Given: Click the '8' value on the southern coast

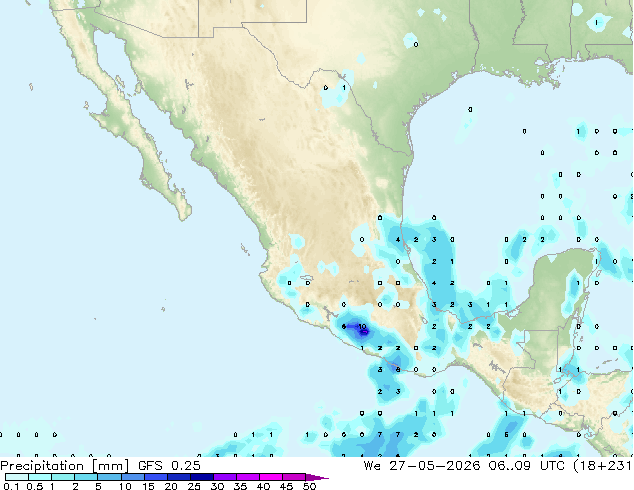Looking at the screenshot, I should (398, 370).
